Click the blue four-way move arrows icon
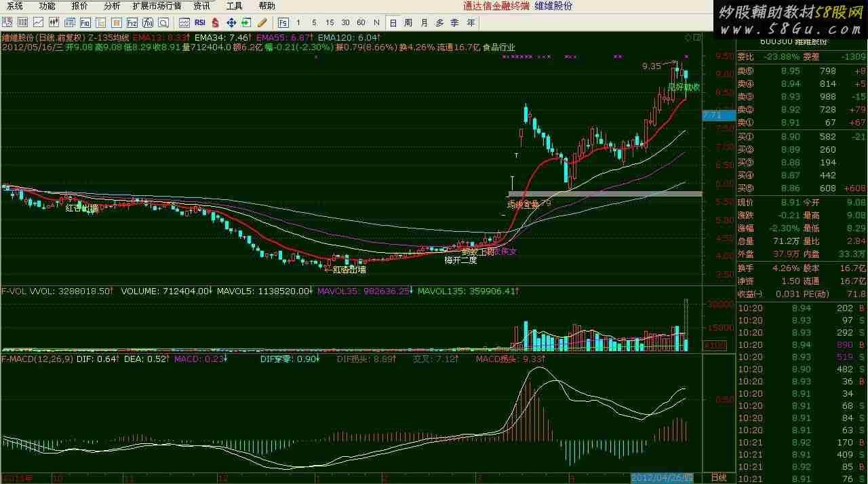 point(231,22)
